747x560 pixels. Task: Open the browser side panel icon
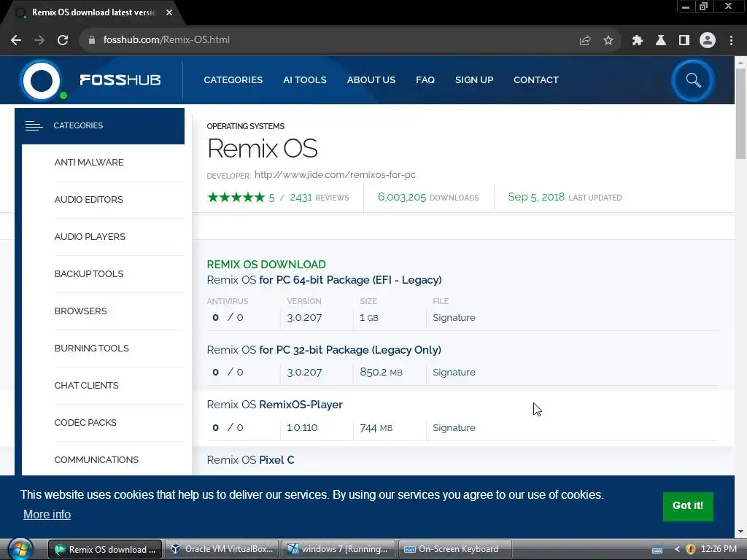[x=684, y=41]
